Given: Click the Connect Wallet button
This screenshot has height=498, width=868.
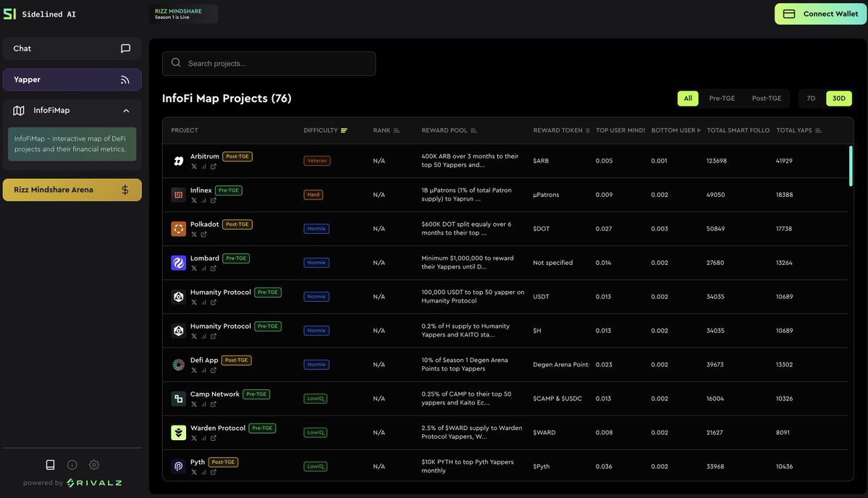Looking at the screenshot, I should pos(819,14).
